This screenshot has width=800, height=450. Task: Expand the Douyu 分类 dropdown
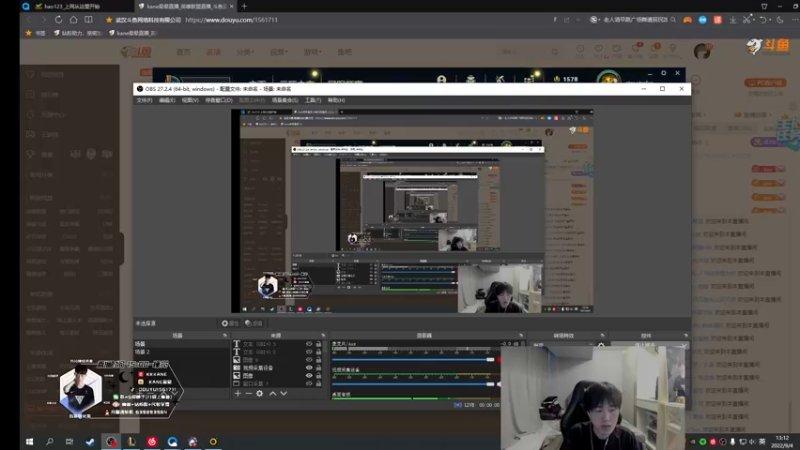click(x=245, y=52)
